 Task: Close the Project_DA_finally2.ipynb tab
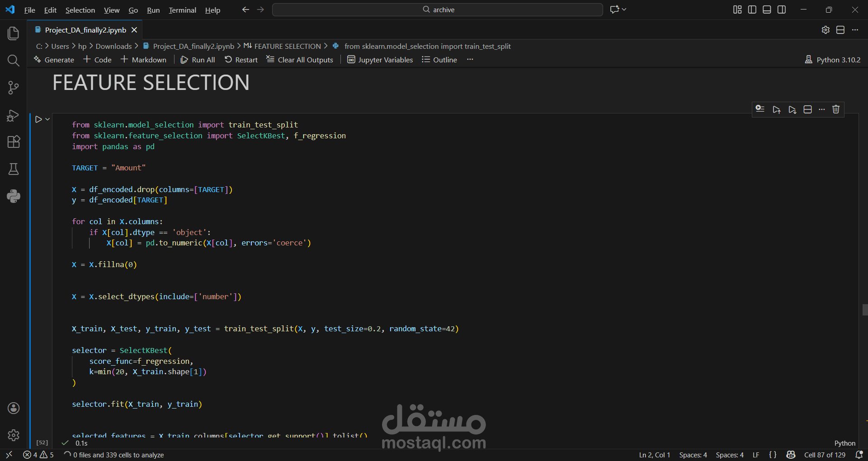point(134,30)
